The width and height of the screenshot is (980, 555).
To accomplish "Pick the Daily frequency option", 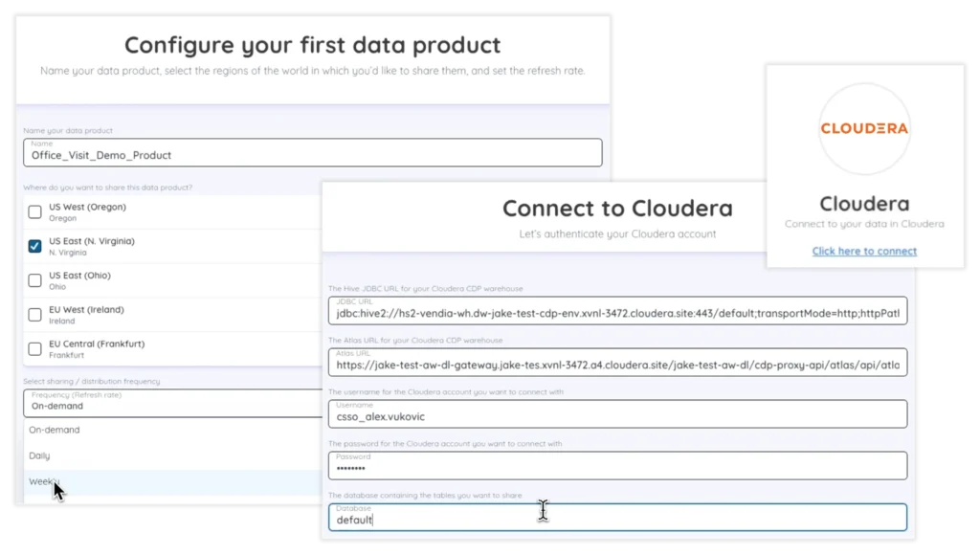I will coord(39,456).
